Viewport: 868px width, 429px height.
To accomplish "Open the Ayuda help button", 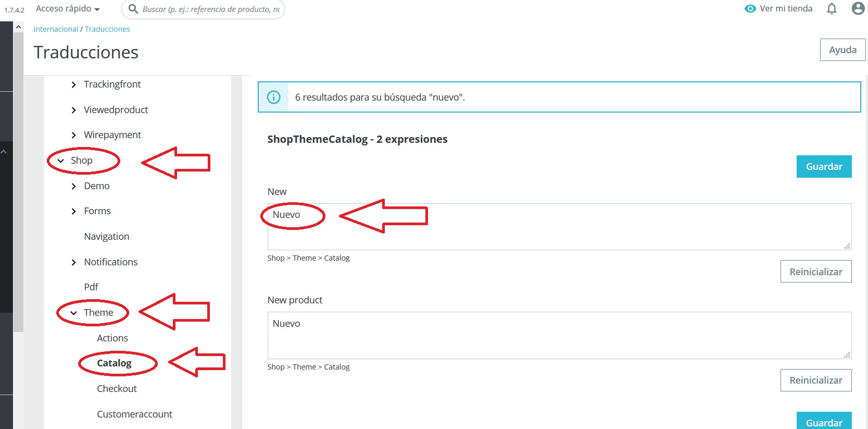I will pos(842,50).
